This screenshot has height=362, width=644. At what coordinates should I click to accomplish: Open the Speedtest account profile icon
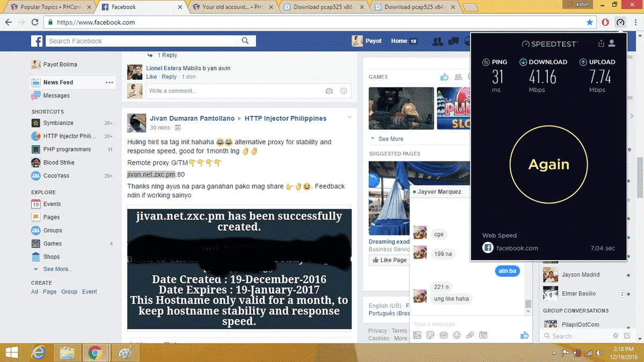[612, 43]
